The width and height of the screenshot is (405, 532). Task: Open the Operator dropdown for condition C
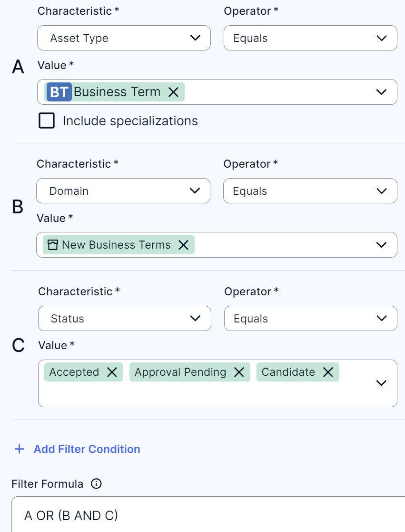pyautogui.click(x=310, y=319)
